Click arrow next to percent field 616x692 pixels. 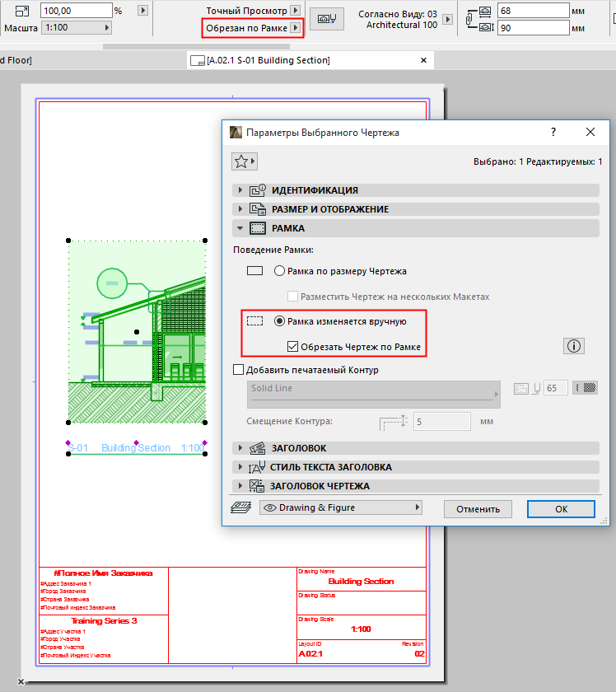tap(142, 10)
